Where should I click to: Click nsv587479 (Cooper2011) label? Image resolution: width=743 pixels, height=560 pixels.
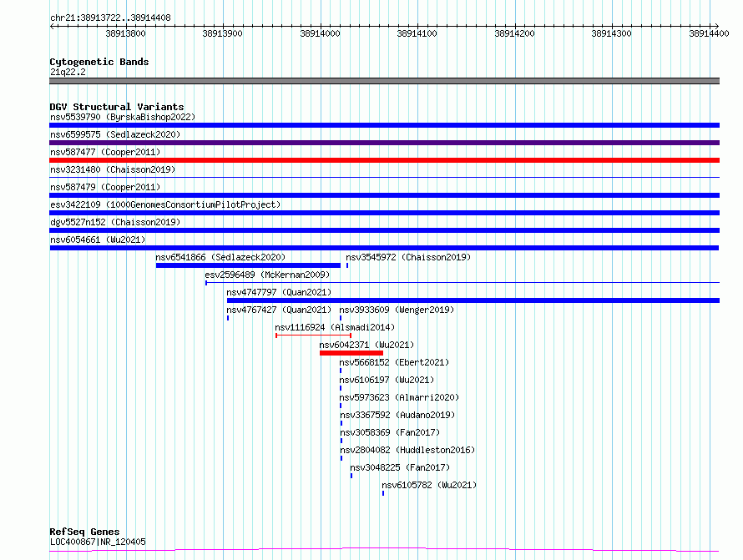pos(105,187)
